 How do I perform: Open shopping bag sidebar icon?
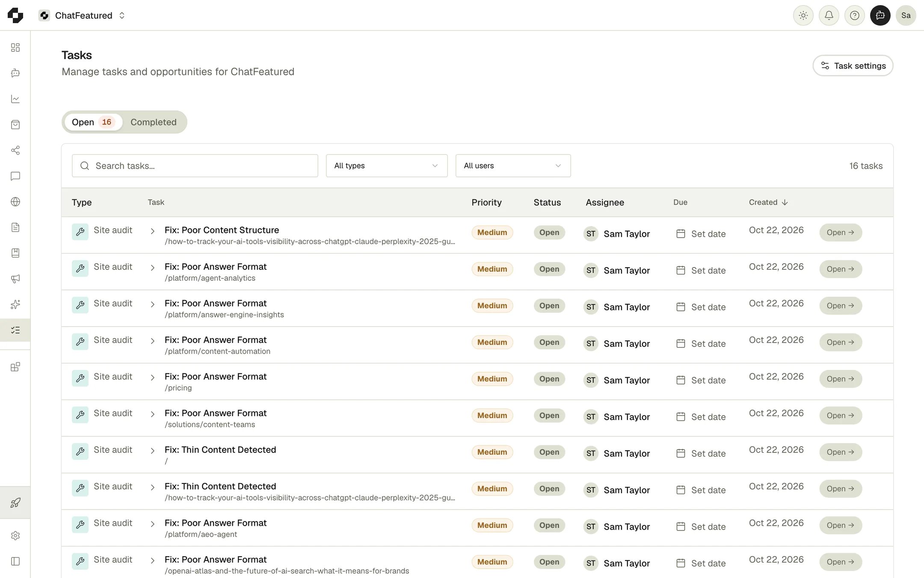pos(15,125)
